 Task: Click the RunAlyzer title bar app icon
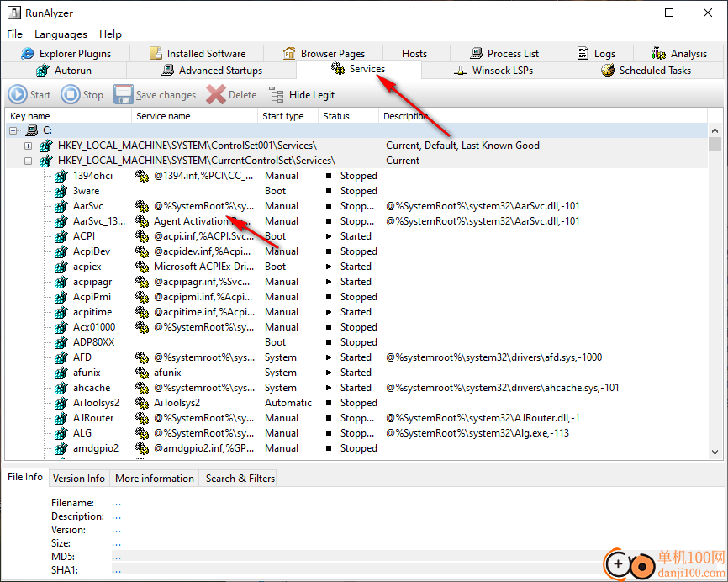coord(14,13)
